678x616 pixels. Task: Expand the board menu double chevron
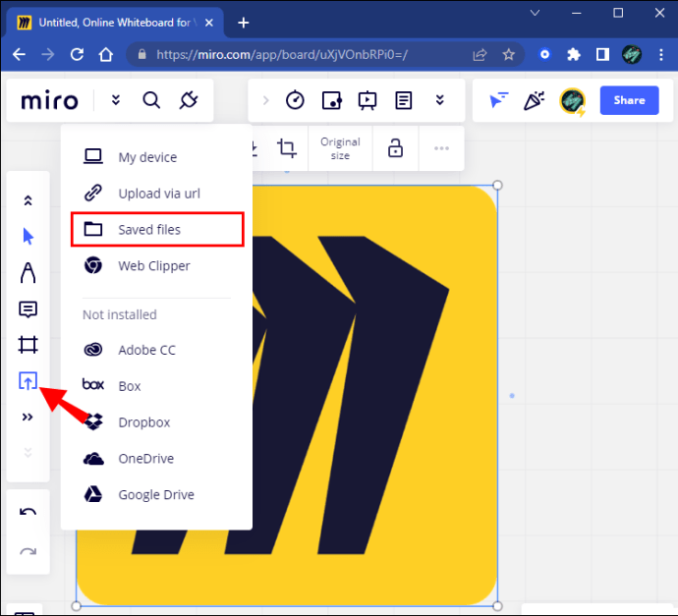pyautogui.click(x=115, y=101)
